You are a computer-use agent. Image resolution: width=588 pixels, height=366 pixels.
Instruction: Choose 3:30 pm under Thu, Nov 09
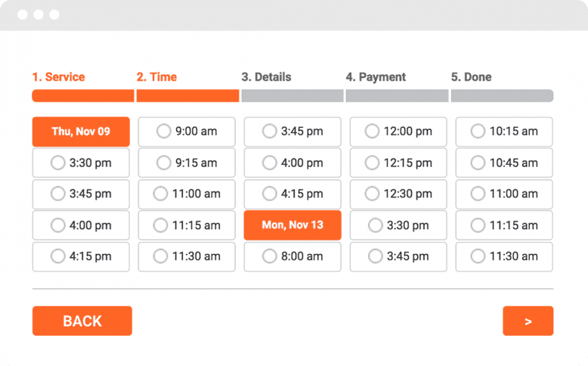pos(81,163)
